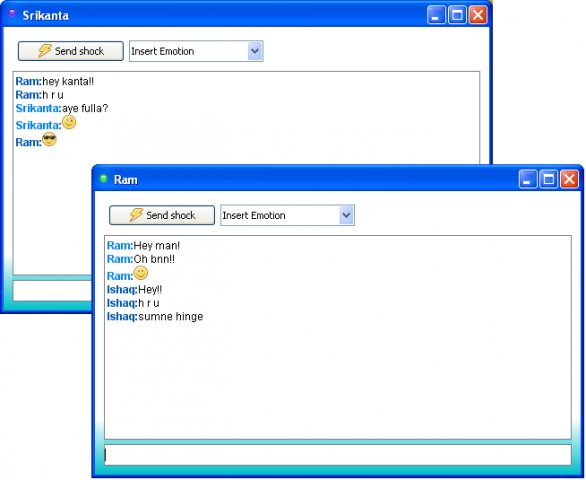Click the message 'Ram:hey kanta!!'
Screen dimensions: 586x480
point(55,81)
